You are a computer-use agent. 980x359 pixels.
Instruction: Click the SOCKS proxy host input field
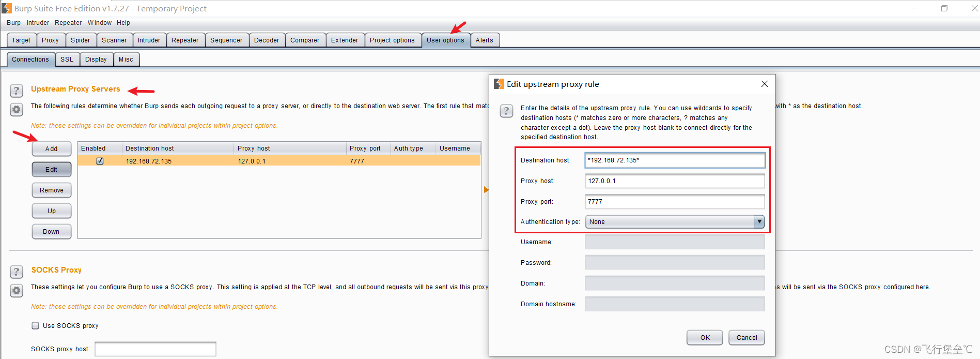(x=155, y=349)
